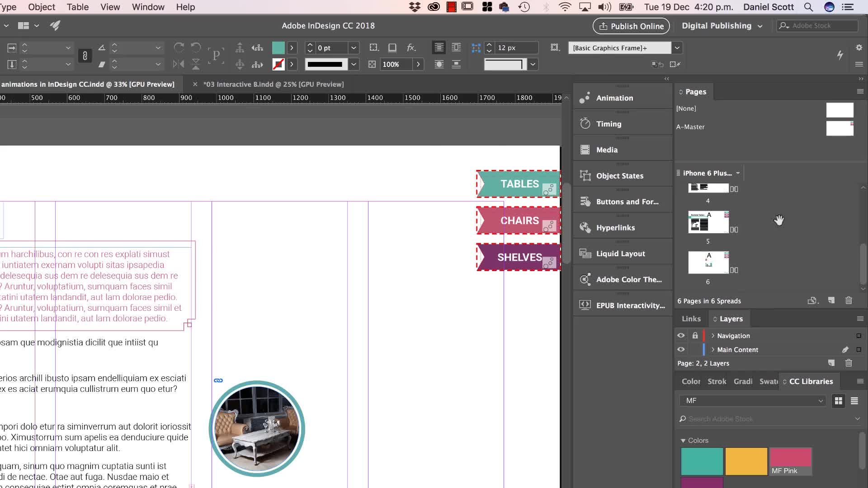Unlock the Navigation layer
Screen dimensions: 868x488
click(695, 335)
